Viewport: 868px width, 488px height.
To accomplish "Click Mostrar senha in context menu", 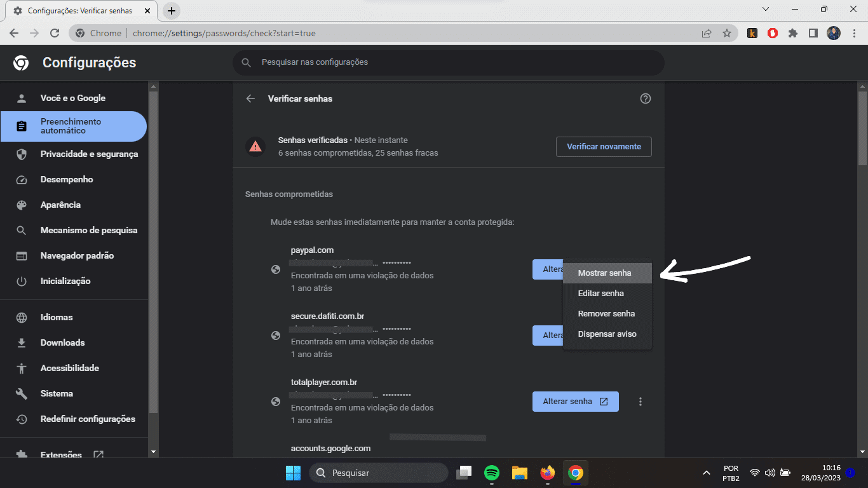I will [x=607, y=273].
